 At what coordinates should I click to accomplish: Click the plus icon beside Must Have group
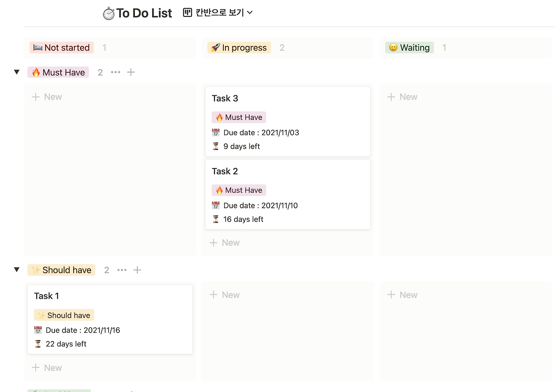pyautogui.click(x=131, y=72)
